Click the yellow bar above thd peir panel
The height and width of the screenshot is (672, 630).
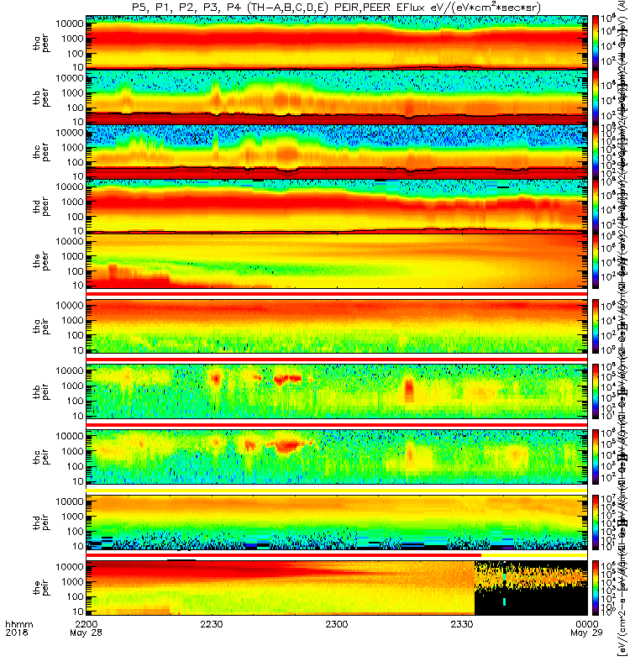[x=337, y=490]
